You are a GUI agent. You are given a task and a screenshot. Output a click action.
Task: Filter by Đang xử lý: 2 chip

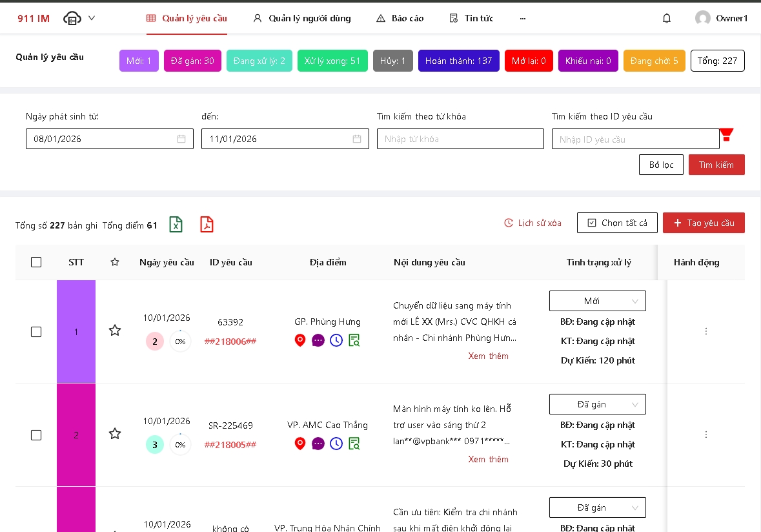point(259,61)
